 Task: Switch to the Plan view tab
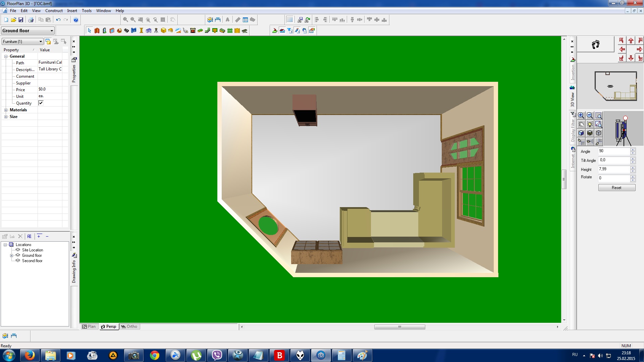tap(89, 326)
